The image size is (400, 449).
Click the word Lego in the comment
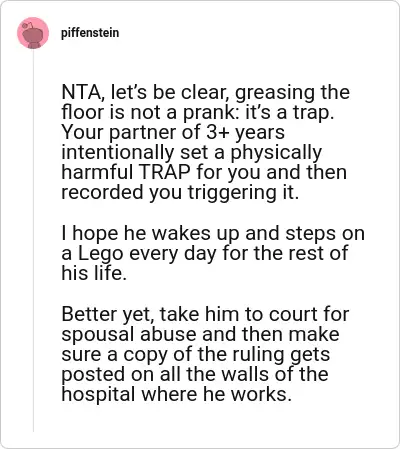pos(101,254)
